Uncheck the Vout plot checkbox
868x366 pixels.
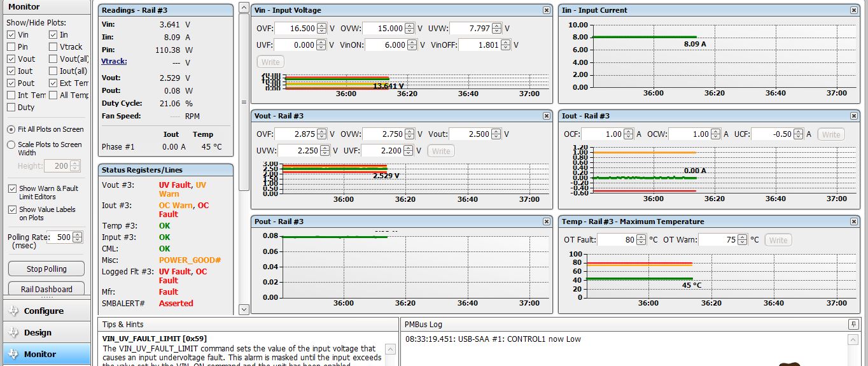click(12, 59)
